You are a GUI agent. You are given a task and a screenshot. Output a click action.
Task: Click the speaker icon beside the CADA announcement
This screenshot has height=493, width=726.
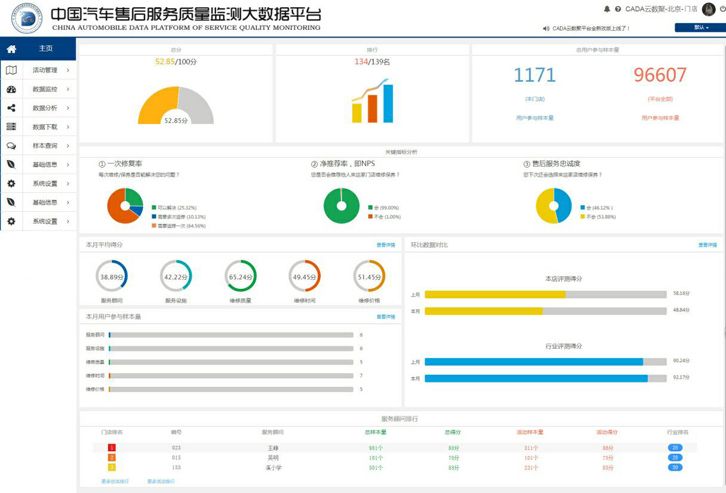(x=546, y=28)
